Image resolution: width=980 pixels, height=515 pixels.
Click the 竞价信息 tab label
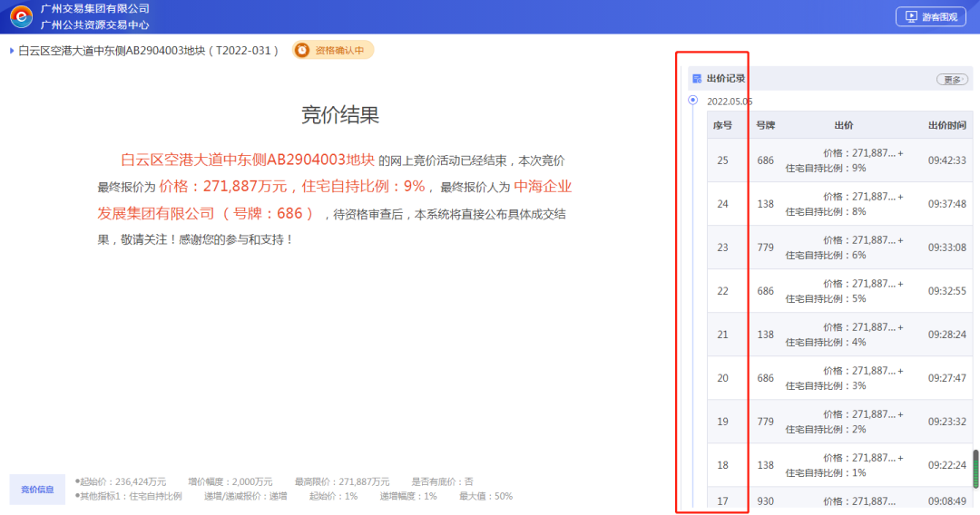coord(37,490)
